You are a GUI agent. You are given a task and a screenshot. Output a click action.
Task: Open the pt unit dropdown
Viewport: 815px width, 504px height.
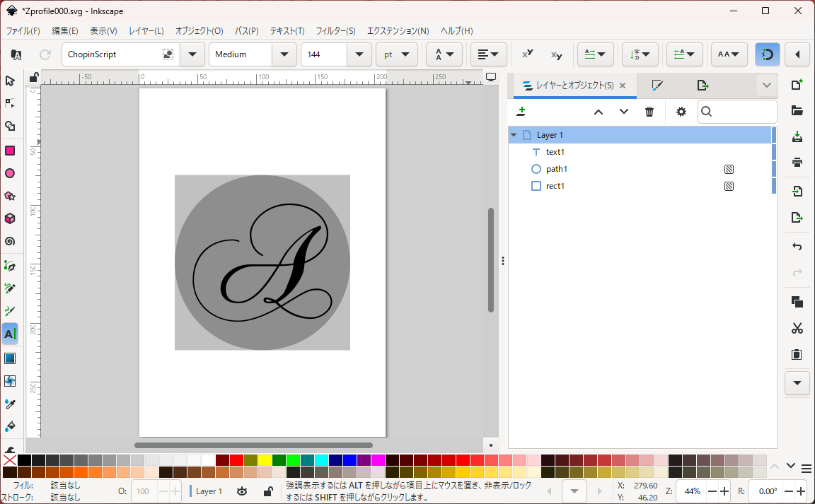(397, 54)
